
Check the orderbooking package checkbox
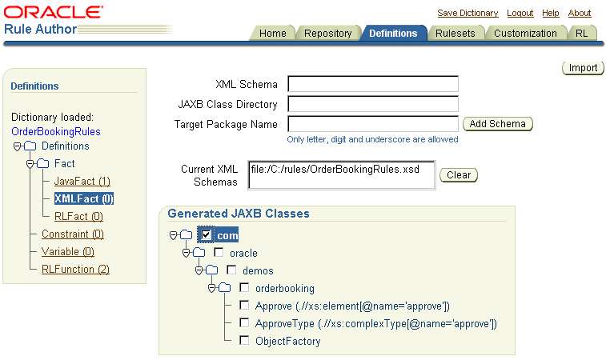244,287
